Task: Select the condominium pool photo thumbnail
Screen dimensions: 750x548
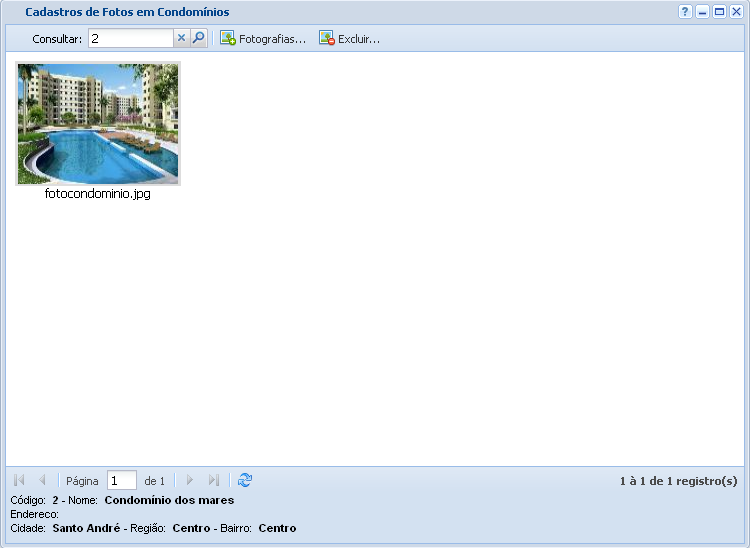Action: click(98, 124)
